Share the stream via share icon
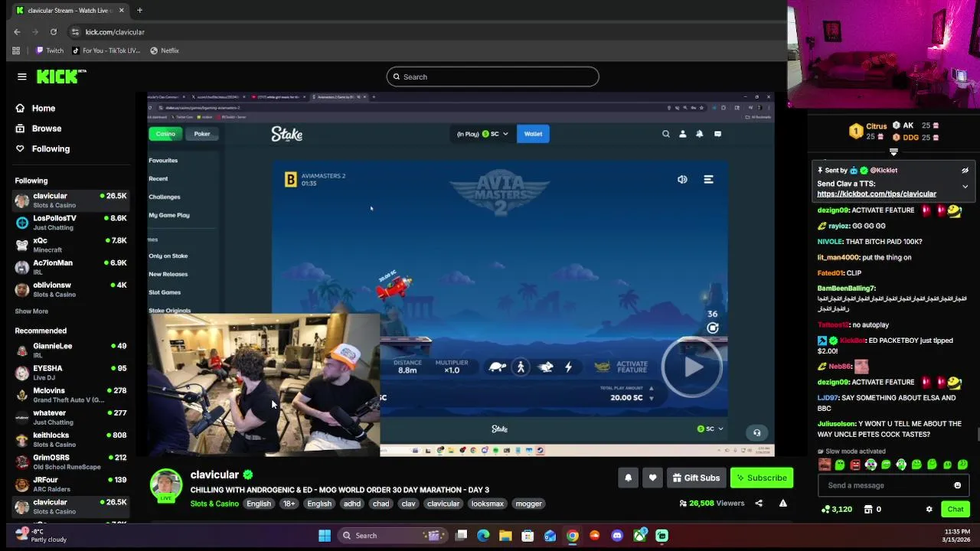Image resolution: width=980 pixels, height=551 pixels. click(759, 504)
